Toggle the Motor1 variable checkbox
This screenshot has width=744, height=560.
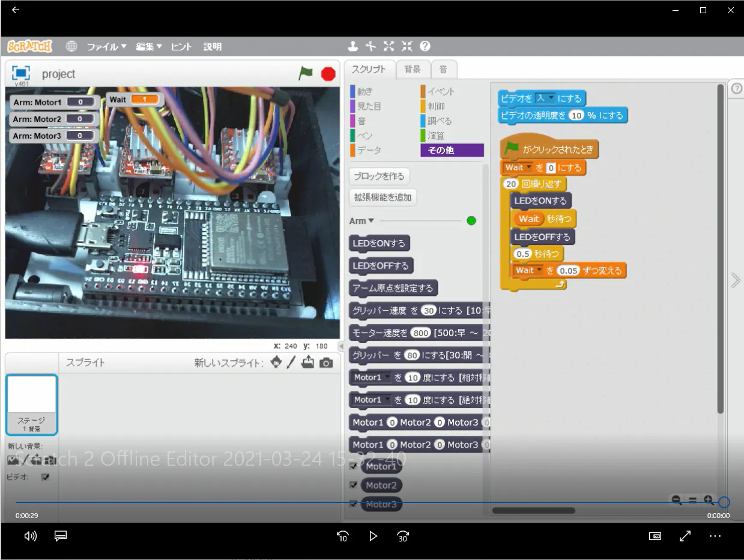click(x=353, y=466)
